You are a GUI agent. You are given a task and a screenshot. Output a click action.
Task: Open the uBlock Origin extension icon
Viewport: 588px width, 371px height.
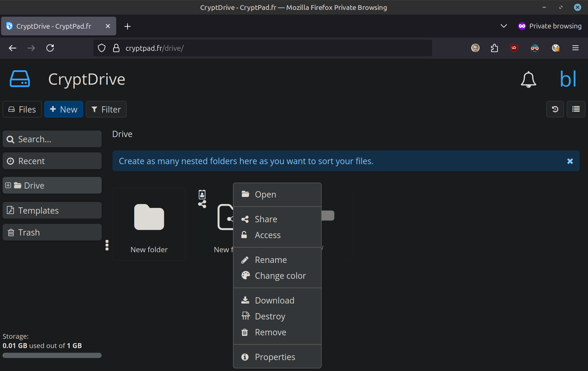(x=514, y=48)
